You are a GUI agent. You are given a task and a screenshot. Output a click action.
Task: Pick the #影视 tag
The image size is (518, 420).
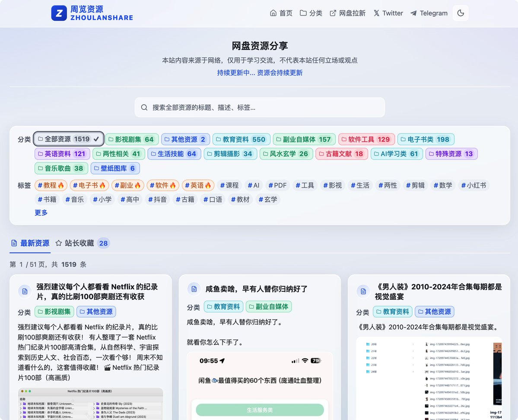332,185
